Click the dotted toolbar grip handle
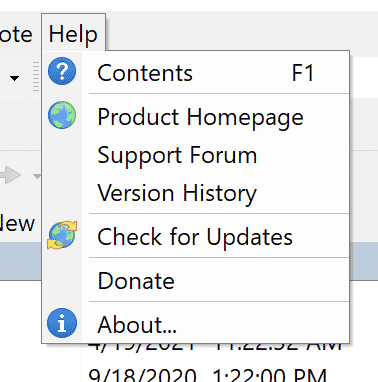 click(36, 76)
